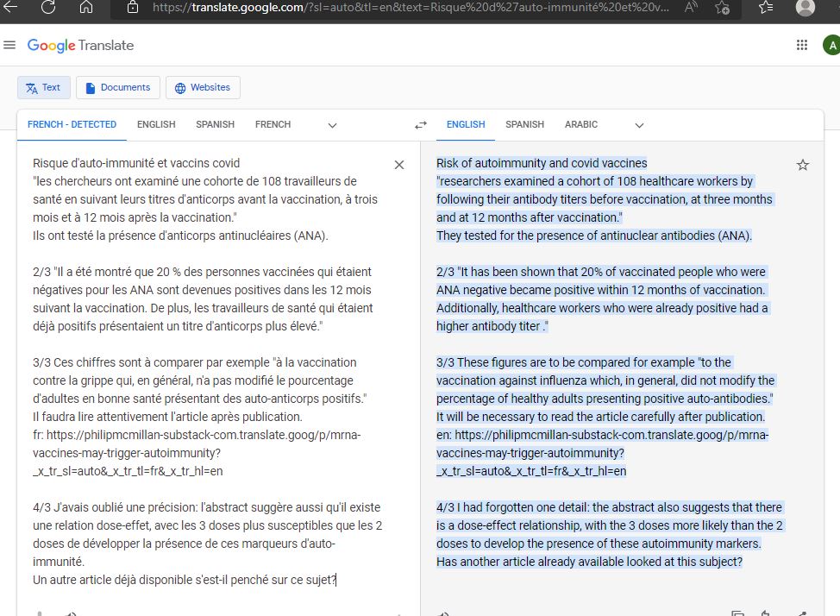The width and height of the screenshot is (840, 616).
Task: Click source URL starting 'fr: https://philipmcmillan'
Action: (x=197, y=453)
